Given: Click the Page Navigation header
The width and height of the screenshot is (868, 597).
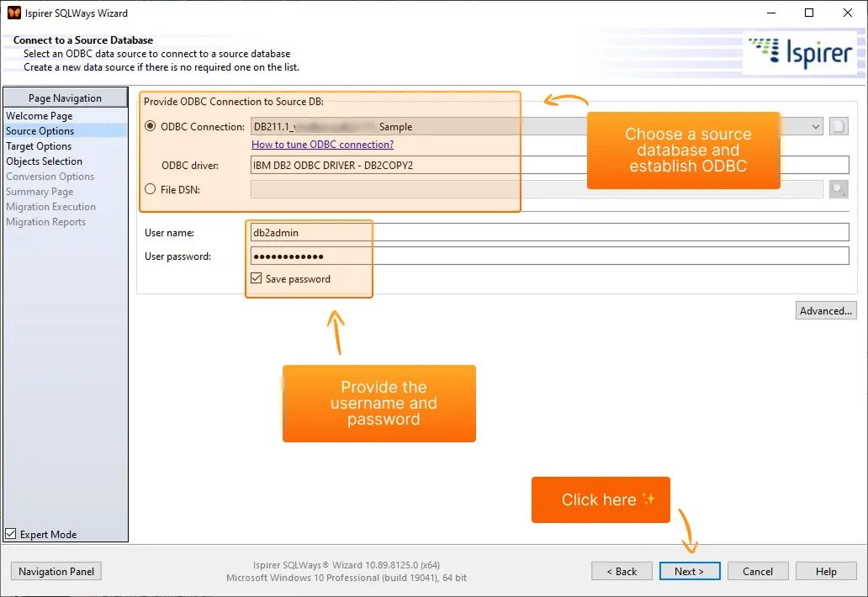Looking at the screenshot, I should 66,98.
